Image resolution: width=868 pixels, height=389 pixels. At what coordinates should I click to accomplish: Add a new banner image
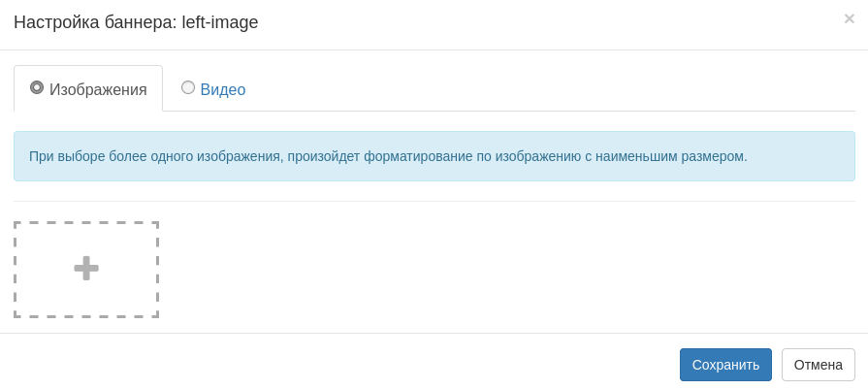(x=86, y=269)
